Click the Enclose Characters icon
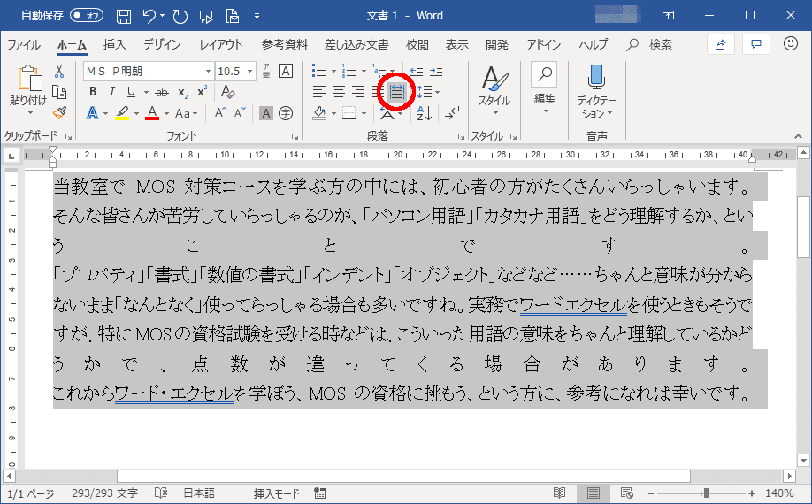Viewport: 812px width, 504px height. click(x=286, y=113)
